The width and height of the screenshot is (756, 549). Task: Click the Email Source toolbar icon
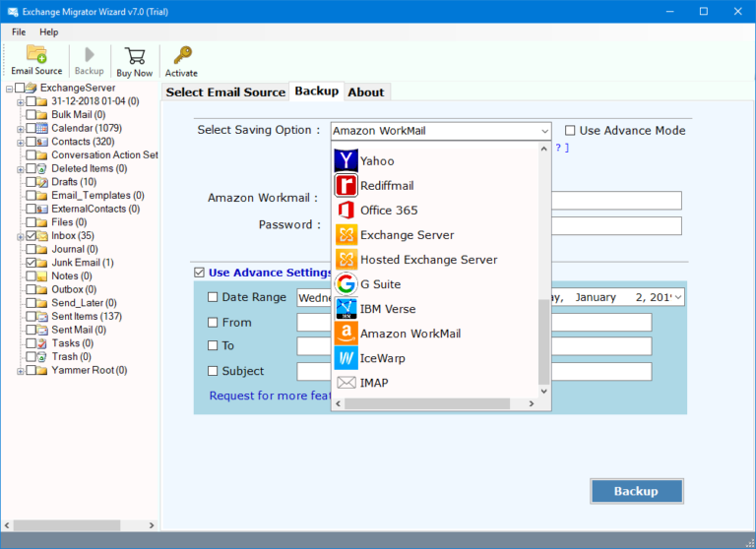tap(36, 54)
